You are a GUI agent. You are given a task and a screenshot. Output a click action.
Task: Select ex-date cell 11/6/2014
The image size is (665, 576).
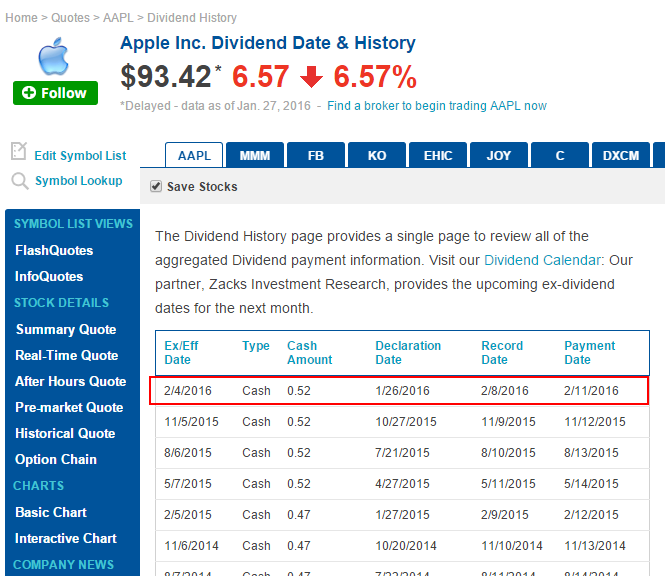(191, 545)
